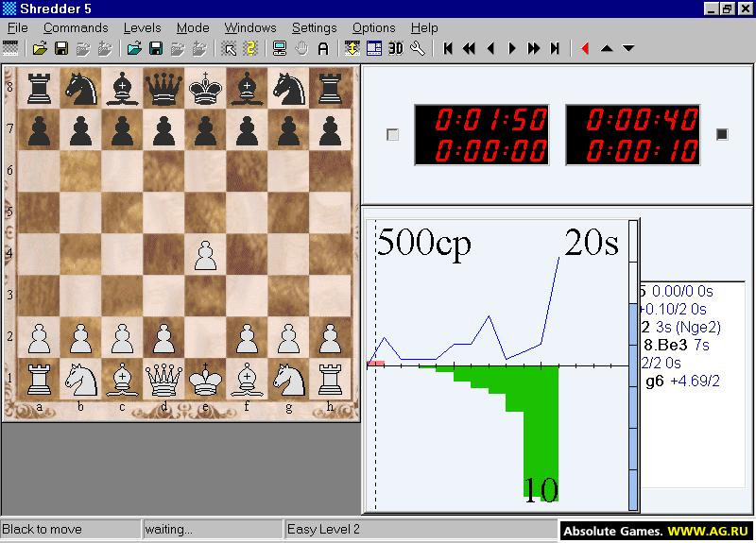Select the white queen on d1
This screenshot has width=756, height=543.
point(163,379)
